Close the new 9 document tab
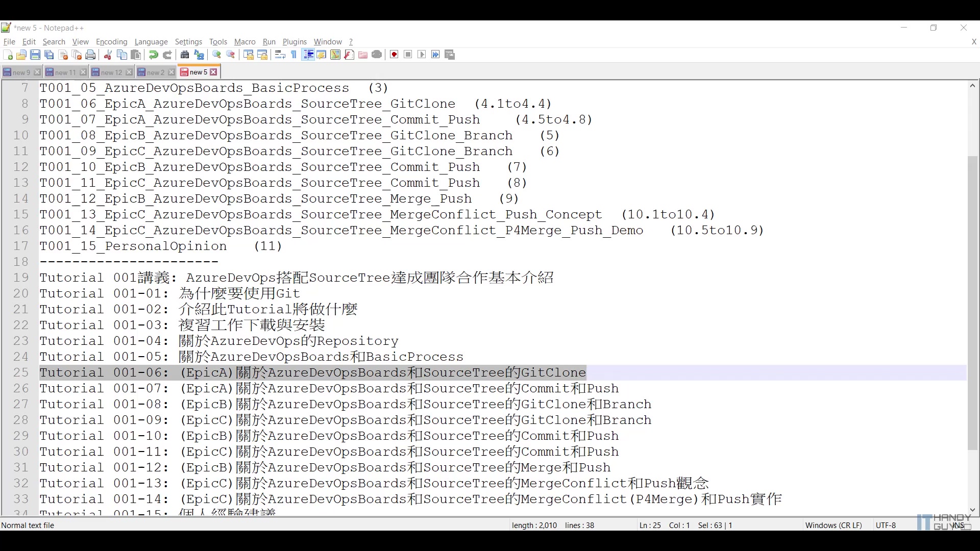The height and width of the screenshot is (551, 980). pyautogui.click(x=37, y=72)
